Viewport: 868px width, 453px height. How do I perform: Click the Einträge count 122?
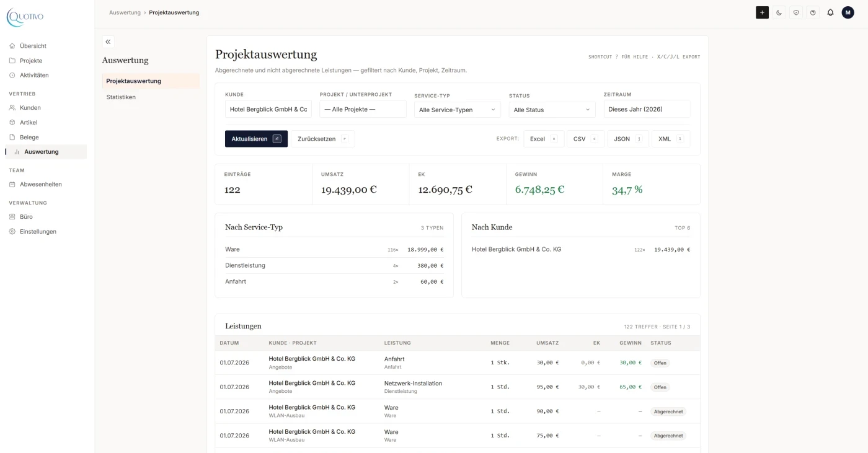[x=232, y=190]
